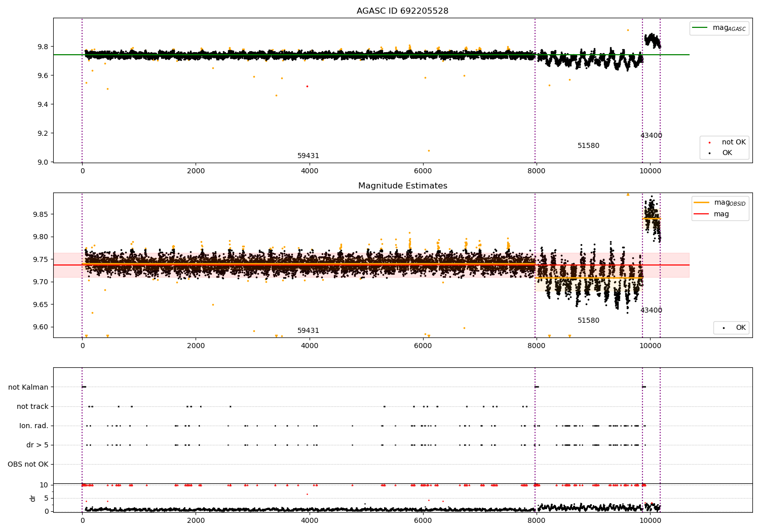Click the red 'not OK' point near 9.52 in top plot
The height and width of the screenshot is (532, 760).
(x=307, y=86)
